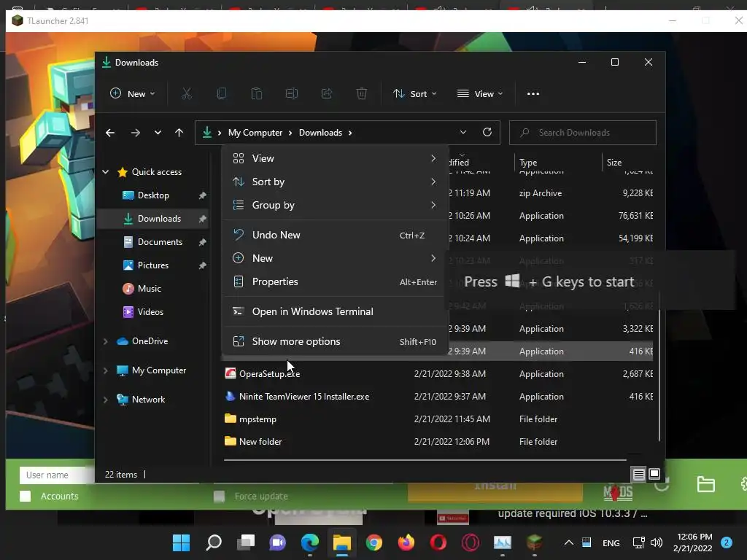
Task: Click the speaker volume tray icon
Action: (x=657, y=542)
